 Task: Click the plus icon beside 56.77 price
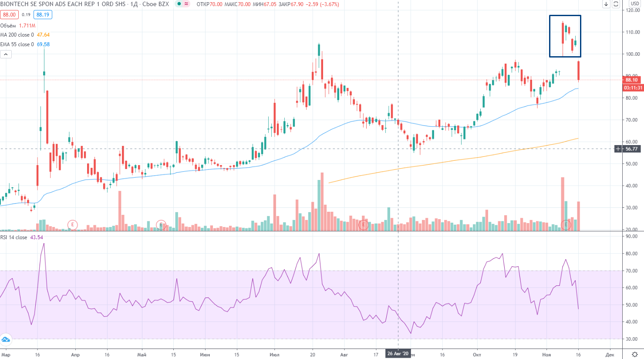[618, 149]
